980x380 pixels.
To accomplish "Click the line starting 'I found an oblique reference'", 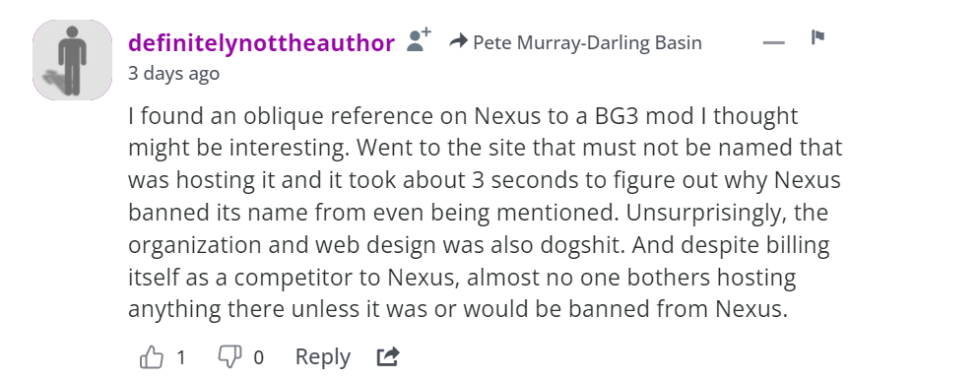I will (463, 115).
